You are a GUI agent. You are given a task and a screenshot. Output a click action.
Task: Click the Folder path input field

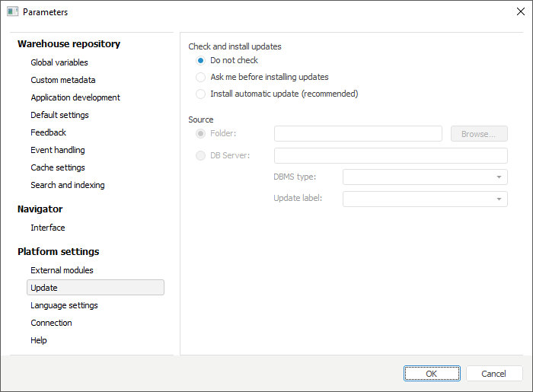pyautogui.click(x=358, y=134)
